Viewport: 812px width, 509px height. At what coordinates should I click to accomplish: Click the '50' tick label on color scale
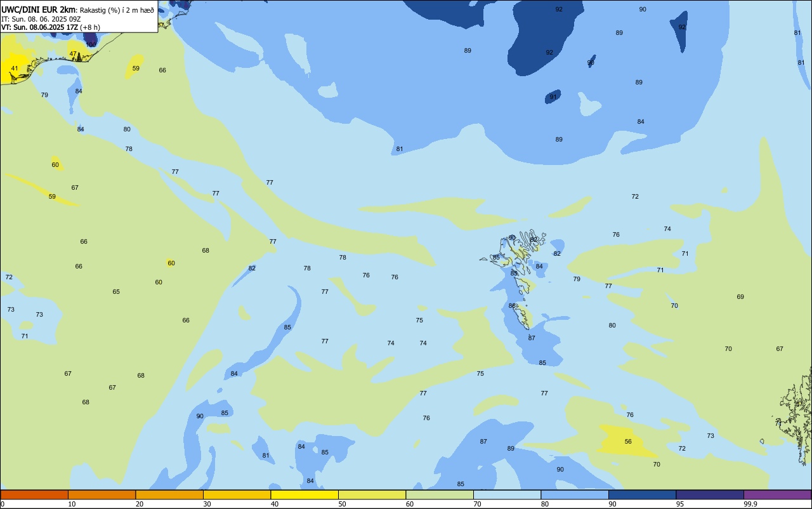pos(342,504)
